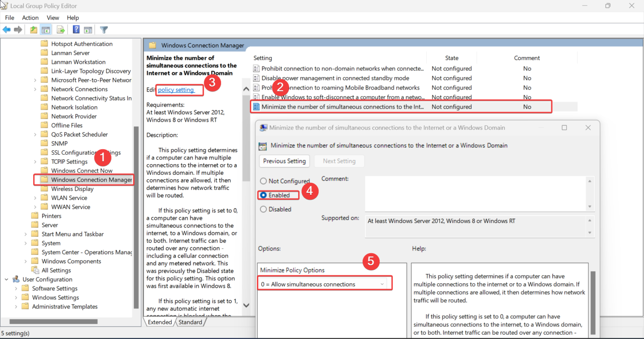Expand the Network Connections tree node
The width and height of the screenshot is (644, 339).
point(35,89)
